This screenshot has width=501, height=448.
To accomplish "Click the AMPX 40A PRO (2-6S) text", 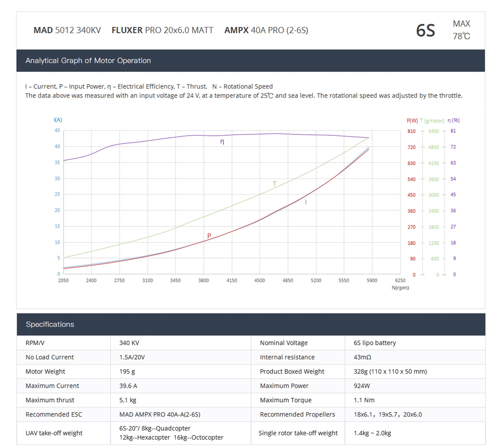I will click(x=266, y=30).
